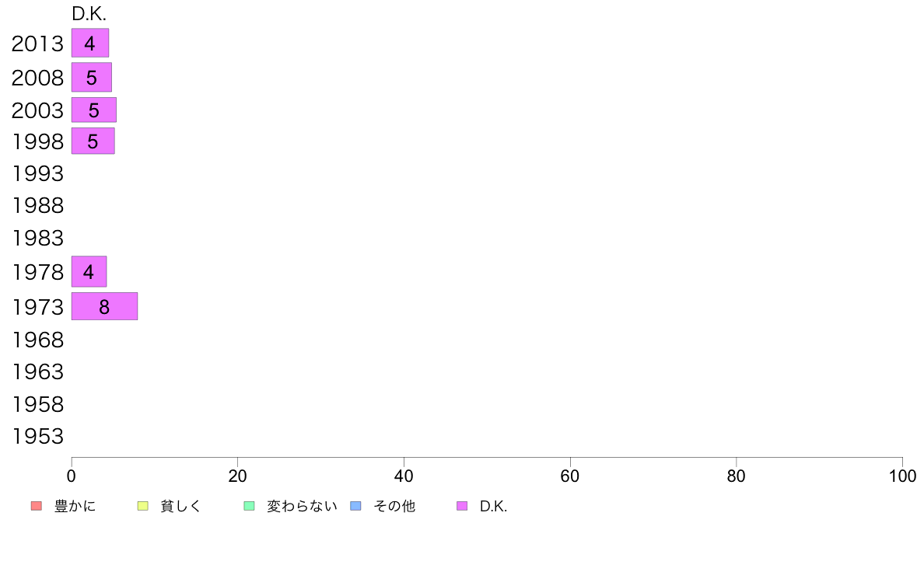924x572 pixels.
Task: Click the その他 legend text
Action: click(x=394, y=506)
